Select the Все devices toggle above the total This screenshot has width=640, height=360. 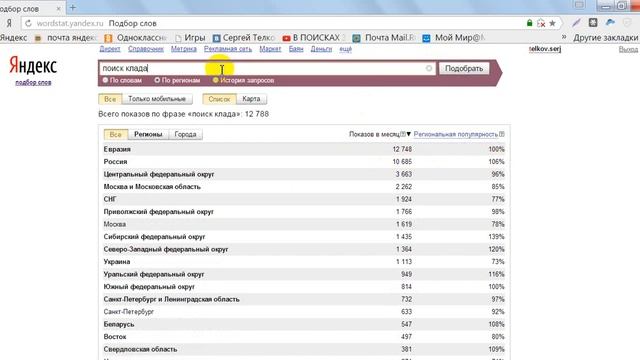110,99
